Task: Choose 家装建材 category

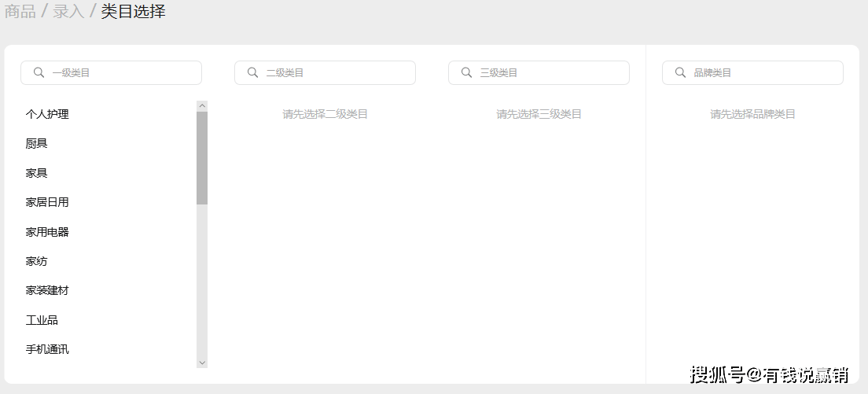Action: (x=47, y=290)
